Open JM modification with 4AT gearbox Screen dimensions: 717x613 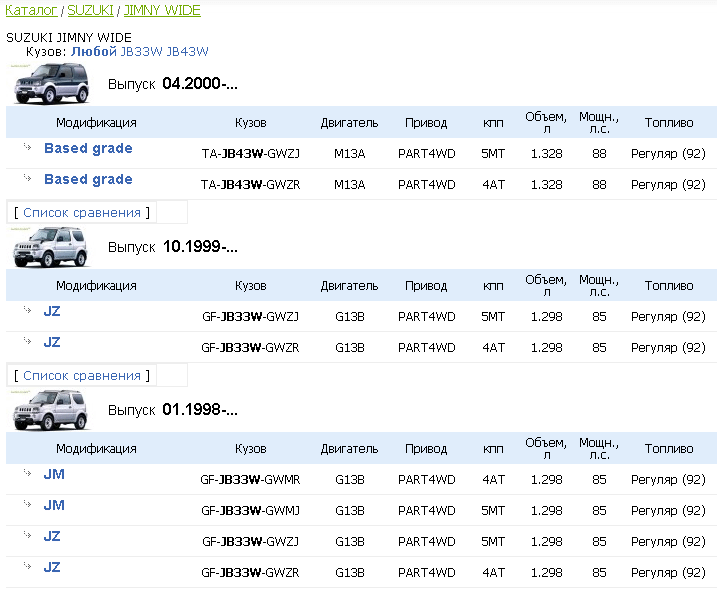pyautogui.click(x=54, y=474)
